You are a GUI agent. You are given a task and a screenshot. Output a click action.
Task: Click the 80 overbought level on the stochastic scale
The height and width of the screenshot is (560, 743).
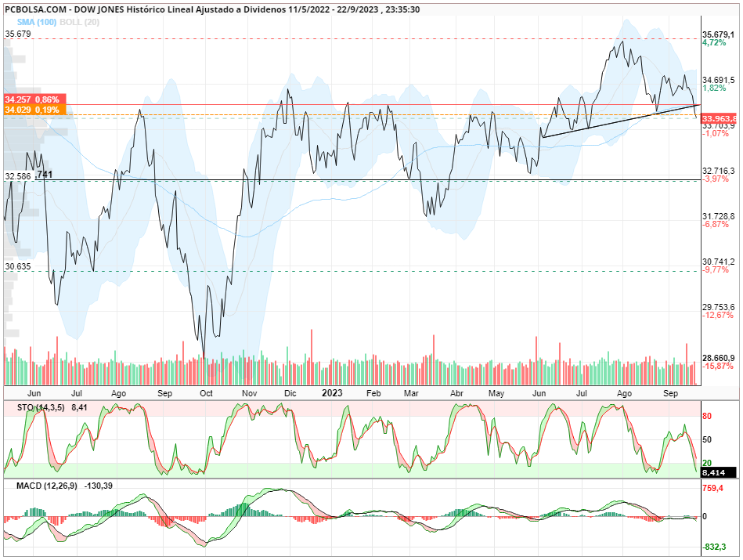[x=707, y=416]
